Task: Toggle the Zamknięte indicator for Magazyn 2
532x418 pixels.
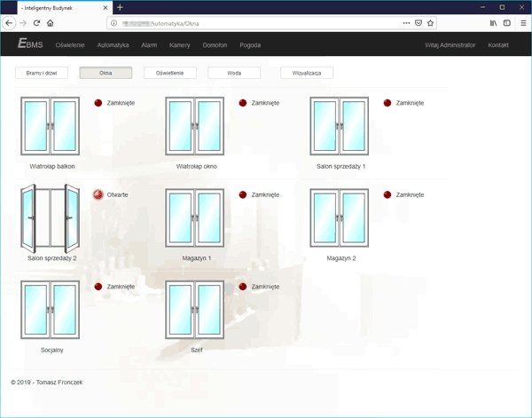Action: click(387, 194)
